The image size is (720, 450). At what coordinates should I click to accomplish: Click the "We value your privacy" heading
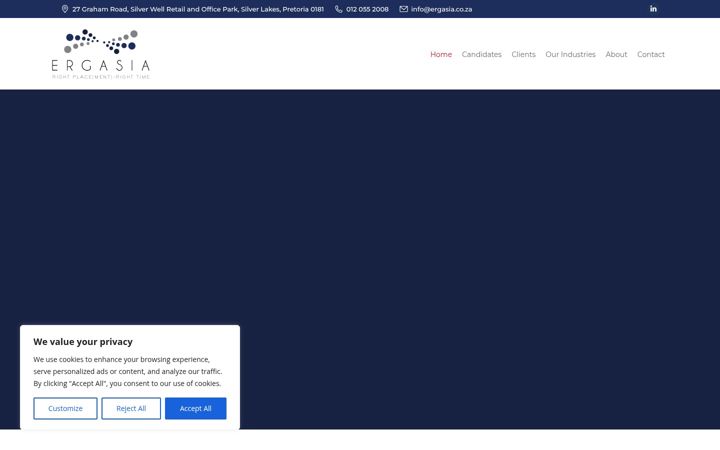tap(83, 342)
